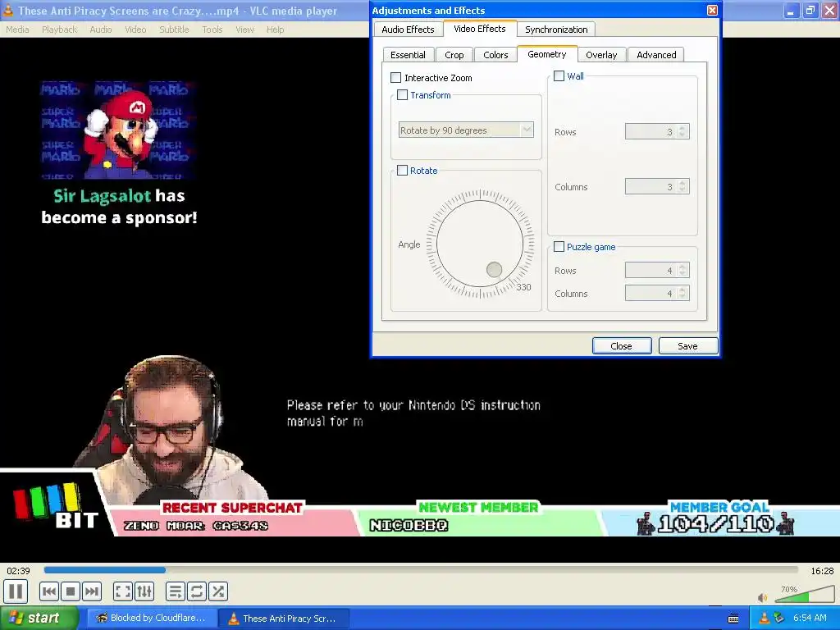Click total time label 16:28

822,571
